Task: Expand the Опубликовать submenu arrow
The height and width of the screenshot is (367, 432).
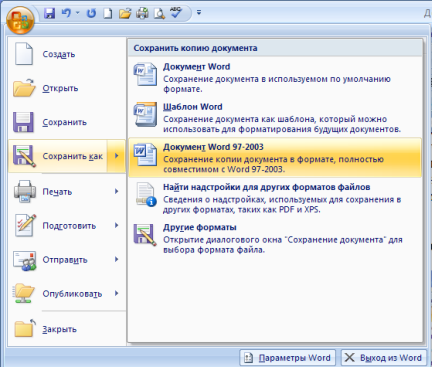Action: coord(116,293)
